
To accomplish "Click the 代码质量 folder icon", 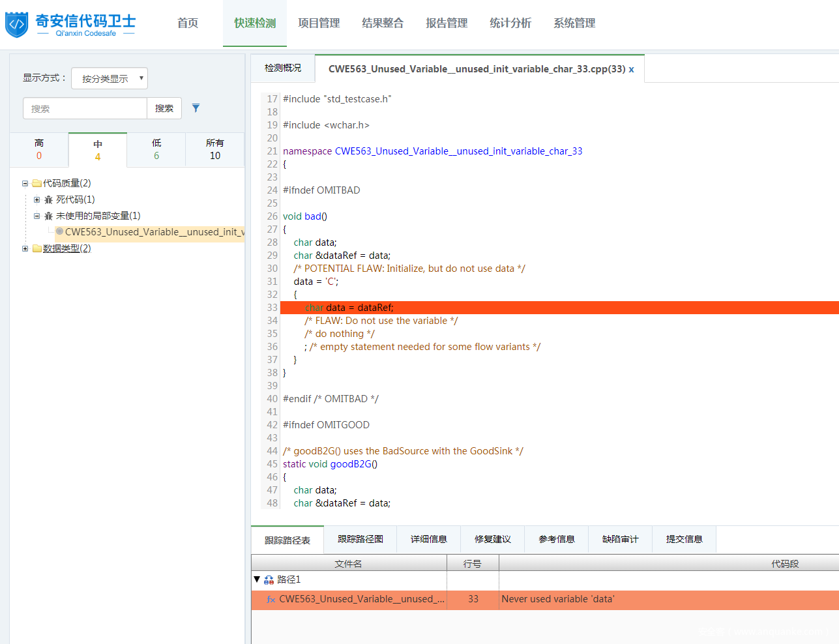I will [37, 184].
